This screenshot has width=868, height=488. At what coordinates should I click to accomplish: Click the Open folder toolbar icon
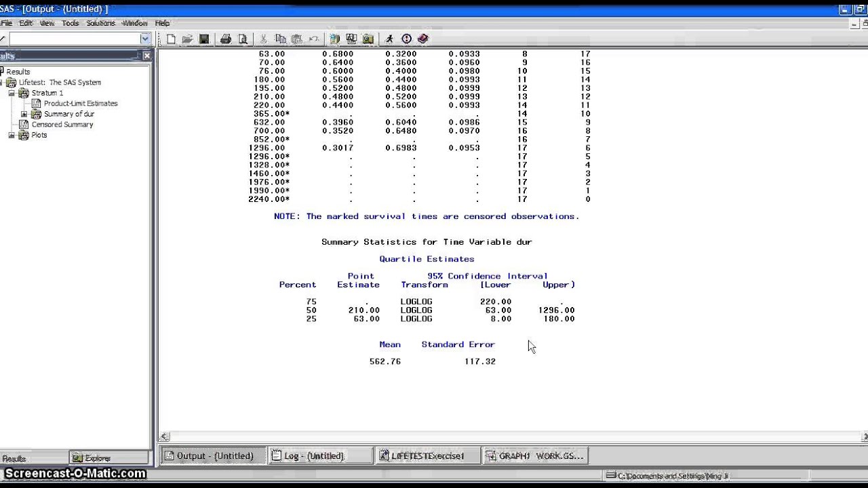click(x=187, y=39)
